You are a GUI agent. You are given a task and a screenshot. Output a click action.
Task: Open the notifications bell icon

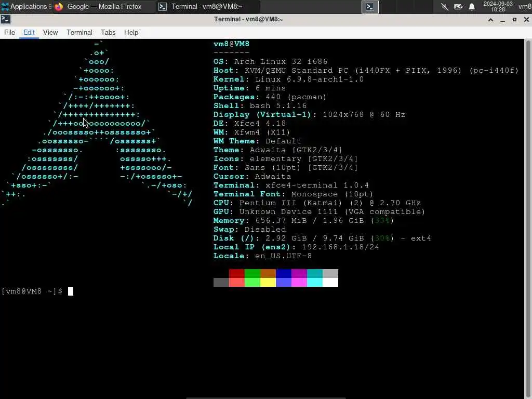[x=472, y=7]
